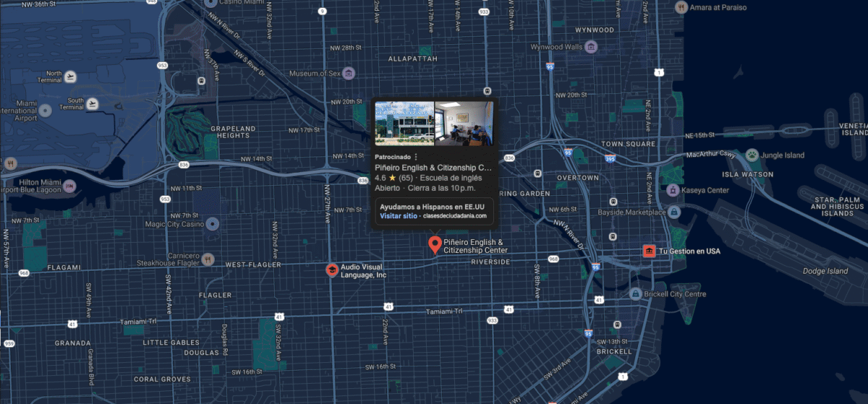
Task: Open the Jungle Island paw icon
Action: pyautogui.click(x=753, y=155)
